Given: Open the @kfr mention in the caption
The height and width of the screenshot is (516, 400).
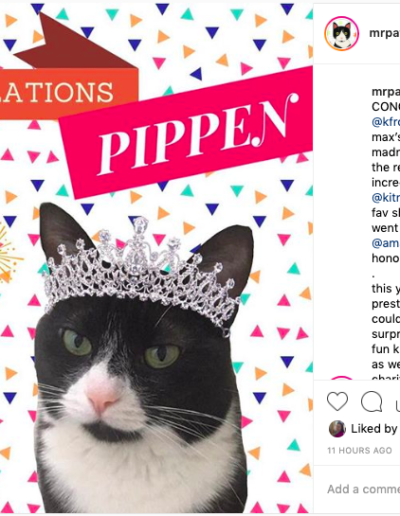Looking at the screenshot, I should pos(386,122).
